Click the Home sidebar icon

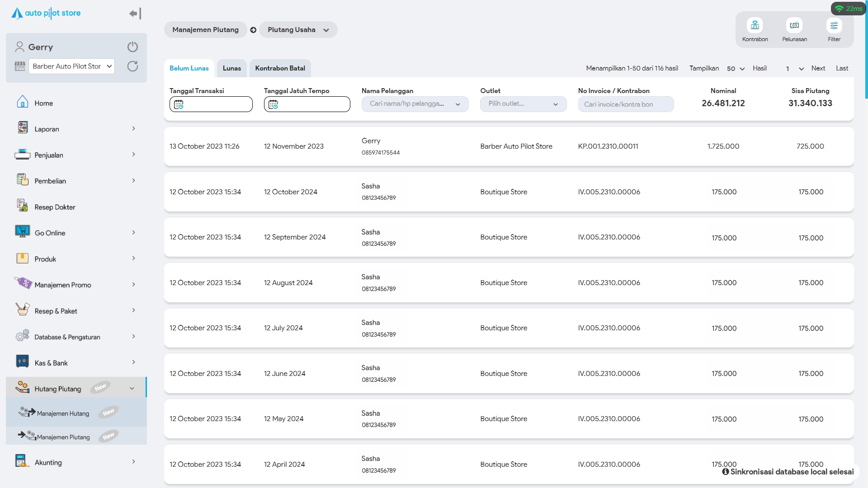(x=22, y=102)
